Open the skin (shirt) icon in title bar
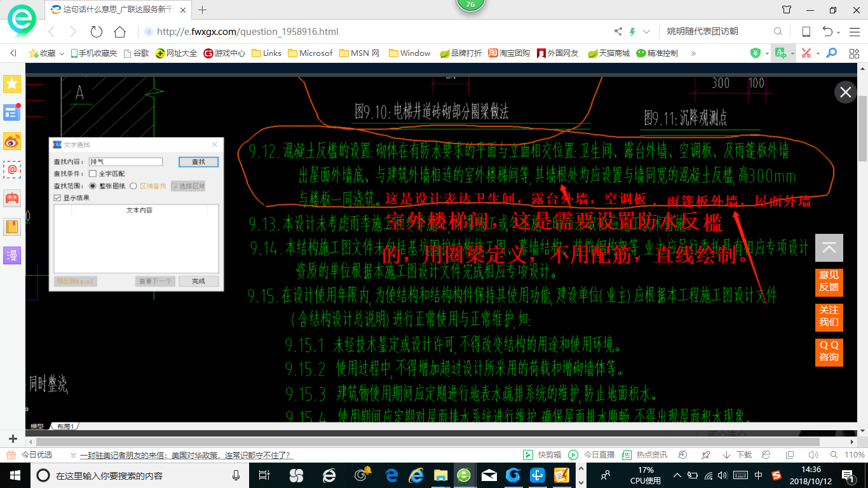This screenshot has width=868, height=488. 787,10
